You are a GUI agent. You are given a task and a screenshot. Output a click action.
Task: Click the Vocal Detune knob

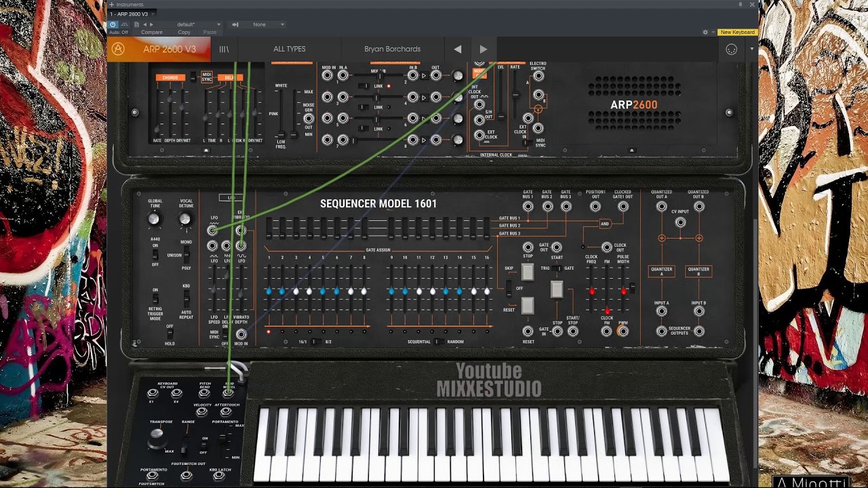pyautogui.click(x=184, y=219)
